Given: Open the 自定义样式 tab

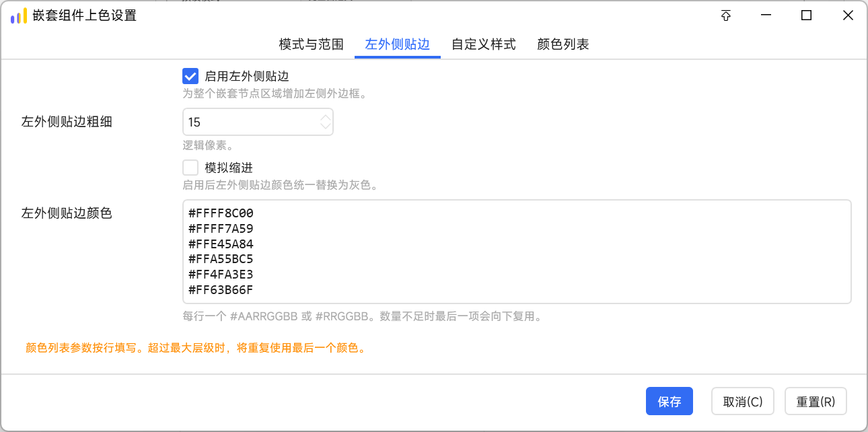Looking at the screenshot, I should [x=484, y=44].
